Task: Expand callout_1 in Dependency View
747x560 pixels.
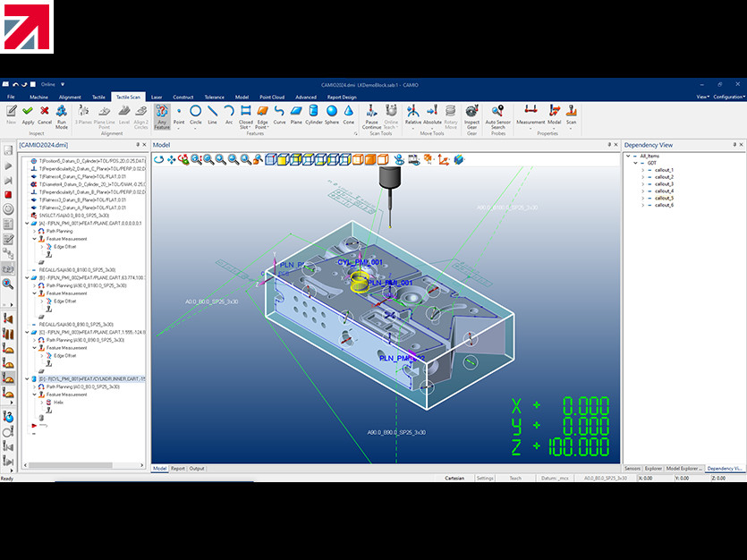Action: pyautogui.click(x=642, y=170)
